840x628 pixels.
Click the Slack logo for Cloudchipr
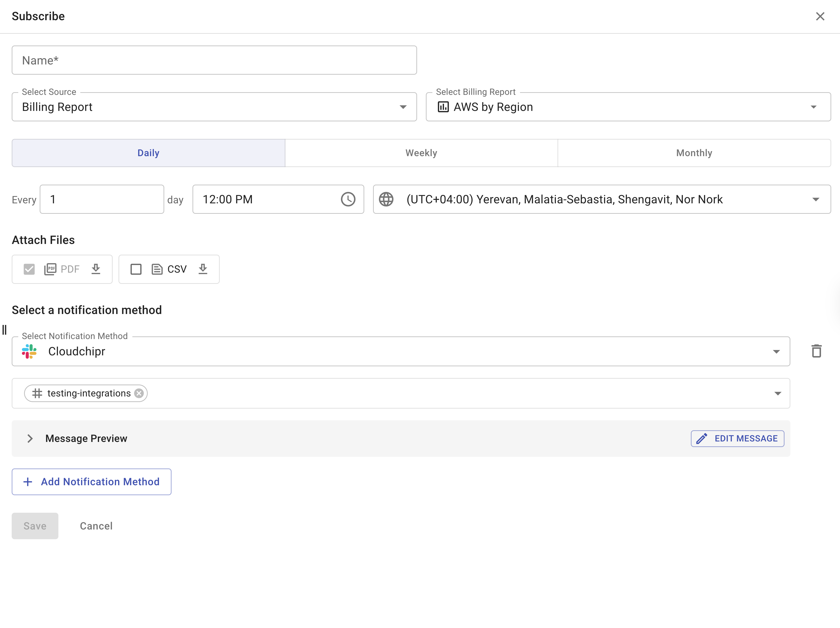(29, 351)
